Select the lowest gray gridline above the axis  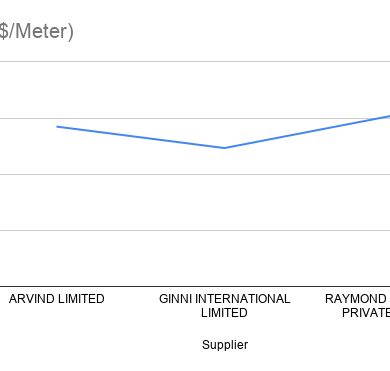click(x=195, y=230)
